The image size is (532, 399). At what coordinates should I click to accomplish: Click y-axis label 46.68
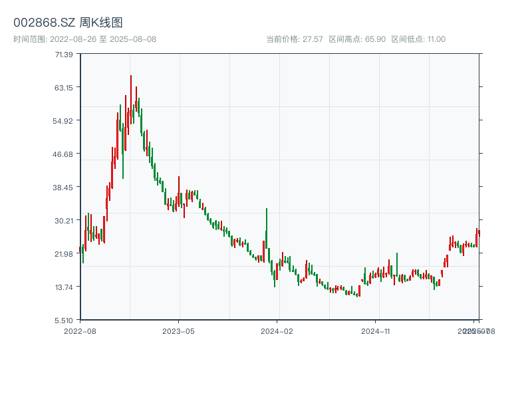(63, 154)
